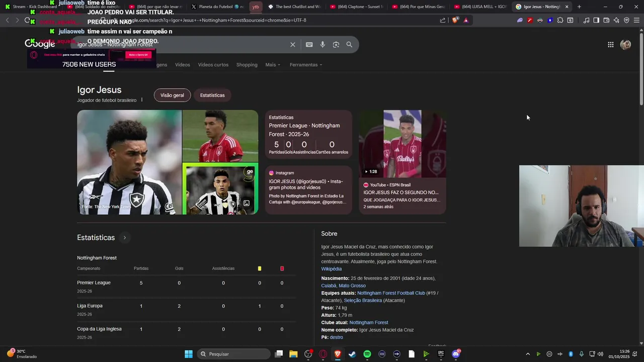Screen dimensions: 644x362
Task: Open the Brave Wallet icon
Action: [606, 20]
